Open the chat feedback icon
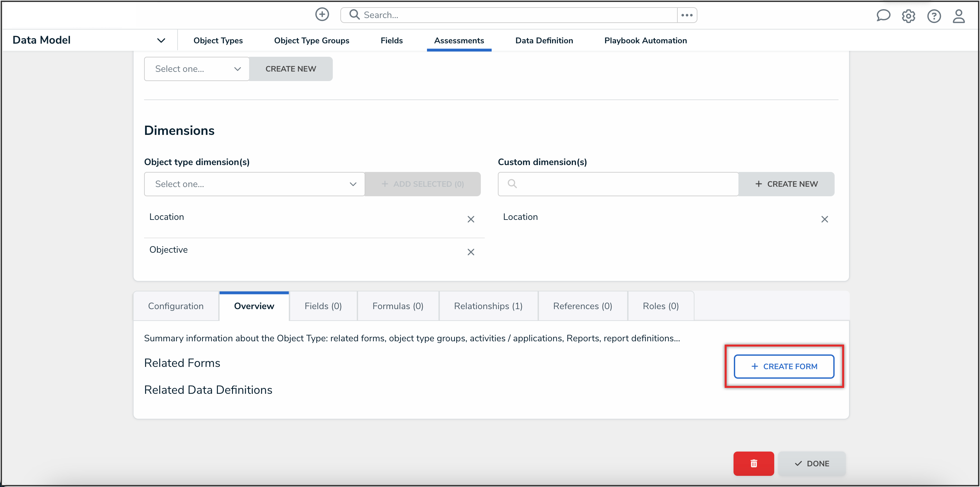The image size is (980, 487). [x=884, y=16]
